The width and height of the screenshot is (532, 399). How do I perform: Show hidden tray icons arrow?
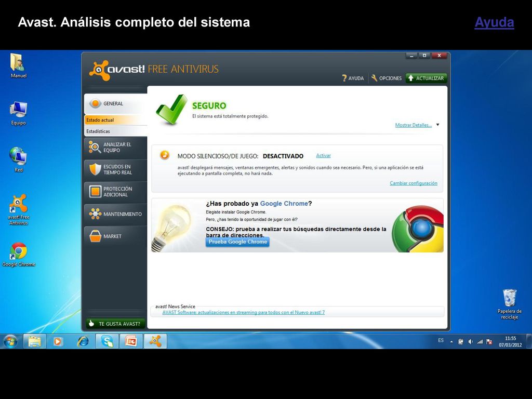click(451, 342)
